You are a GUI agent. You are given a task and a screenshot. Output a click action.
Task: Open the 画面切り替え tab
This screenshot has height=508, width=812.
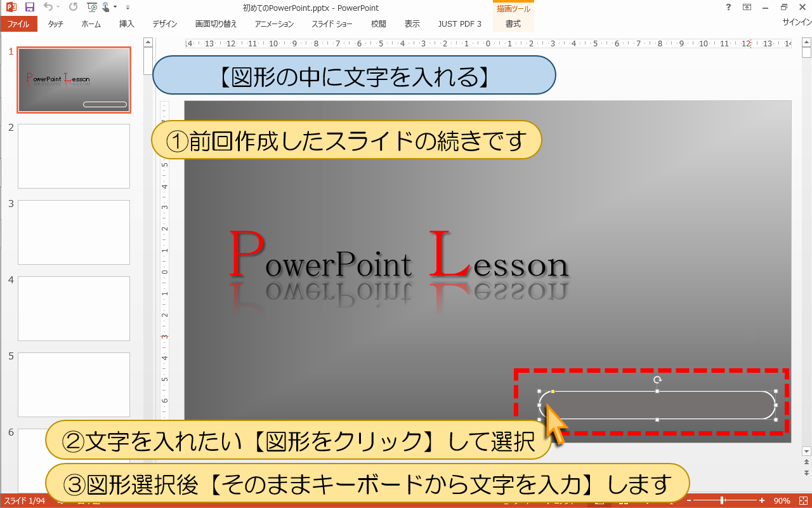pyautogui.click(x=216, y=24)
